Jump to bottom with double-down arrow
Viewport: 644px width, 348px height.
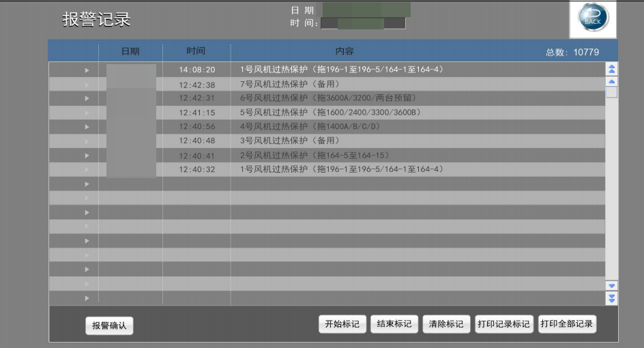[x=611, y=298]
